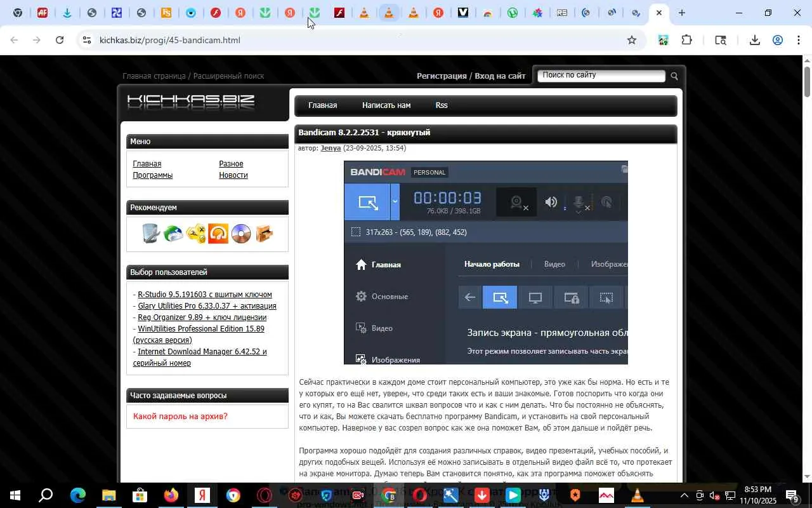Screen dimensions: 812x508
Task: Open the Rss navigation item
Action: pos(442,105)
